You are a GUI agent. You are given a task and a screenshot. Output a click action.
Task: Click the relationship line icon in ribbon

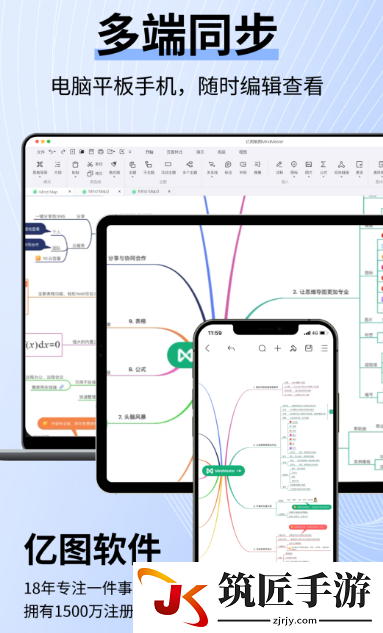pyautogui.click(x=212, y=164)
